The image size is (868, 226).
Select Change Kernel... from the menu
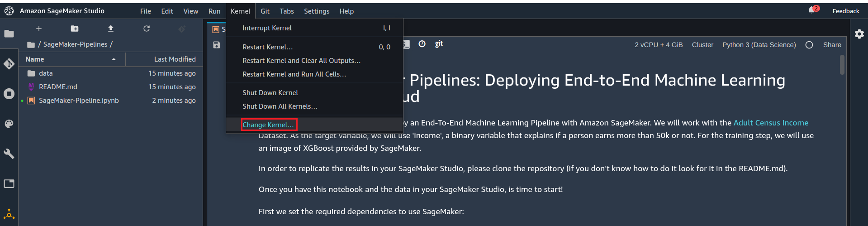pyautogui.click(x=268, y=125)
